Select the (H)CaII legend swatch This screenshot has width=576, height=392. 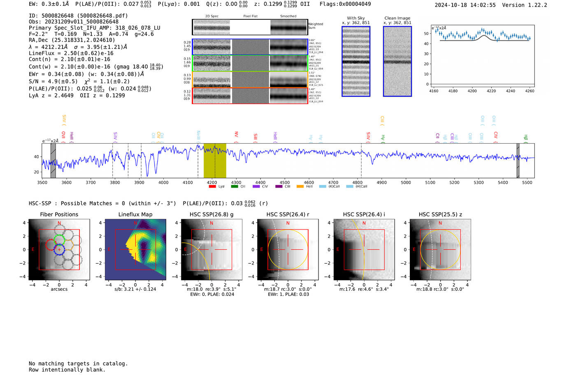click(350, 187)
